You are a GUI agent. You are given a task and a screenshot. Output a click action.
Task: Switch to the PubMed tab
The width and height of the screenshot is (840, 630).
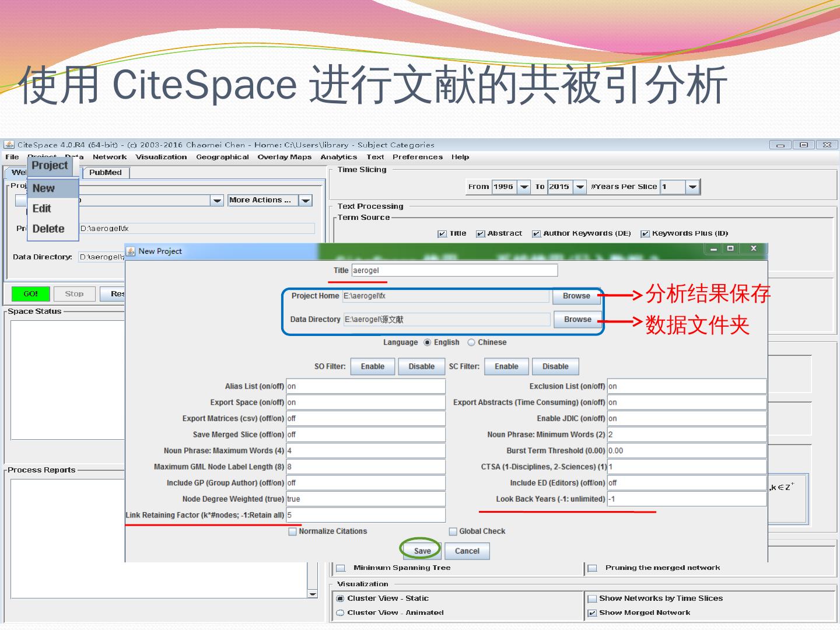click(x=106, y=173)
